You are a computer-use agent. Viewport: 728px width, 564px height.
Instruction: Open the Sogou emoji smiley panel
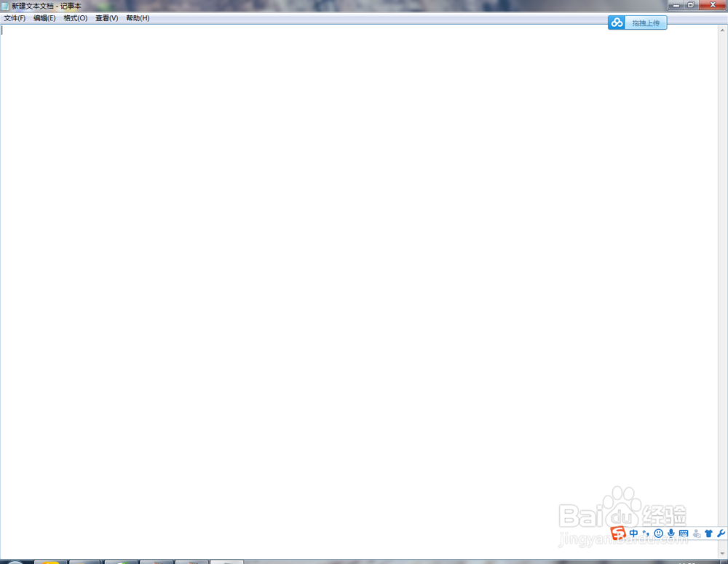(x=658, y=533)
